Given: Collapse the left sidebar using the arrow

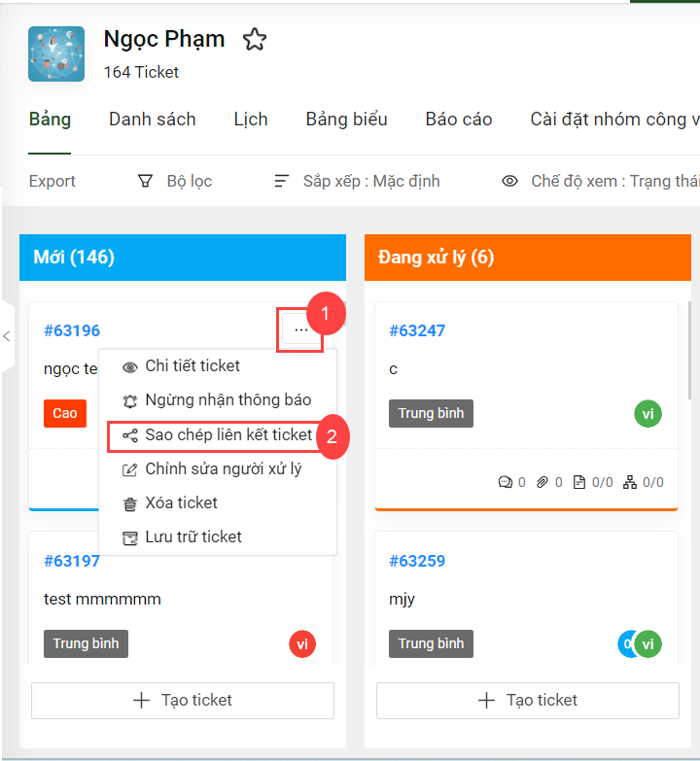Looking at the screenshot, I should (x=6, y=336).
